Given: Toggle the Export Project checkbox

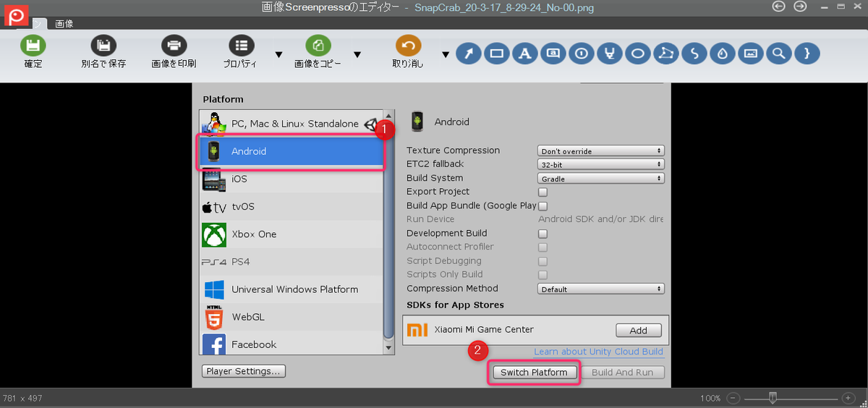Looking at the screenshot, I should (x=542, y=192).
